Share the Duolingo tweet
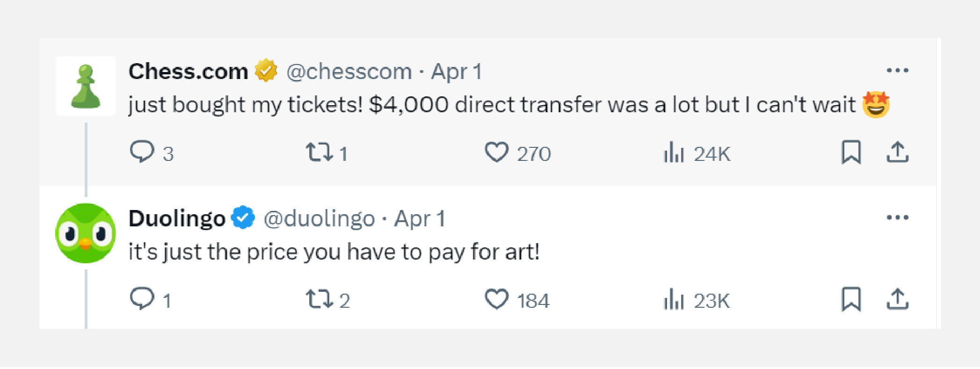 897,299
